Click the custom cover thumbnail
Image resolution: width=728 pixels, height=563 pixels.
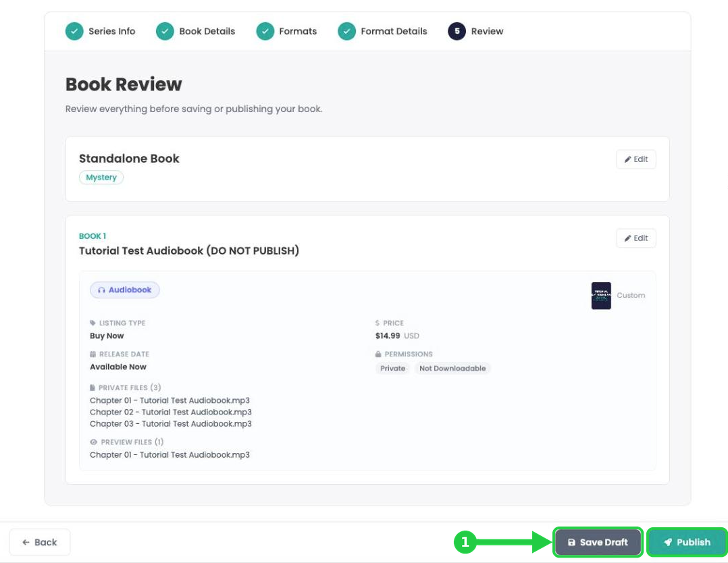(x=601, y=296)
